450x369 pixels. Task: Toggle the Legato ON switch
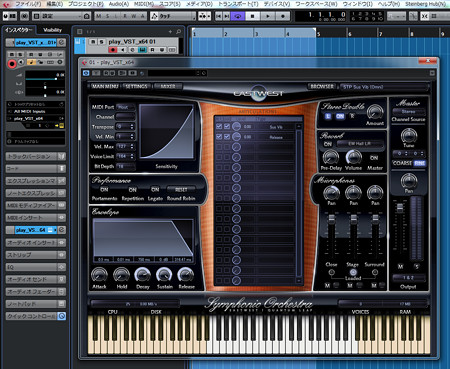point(155,190)
